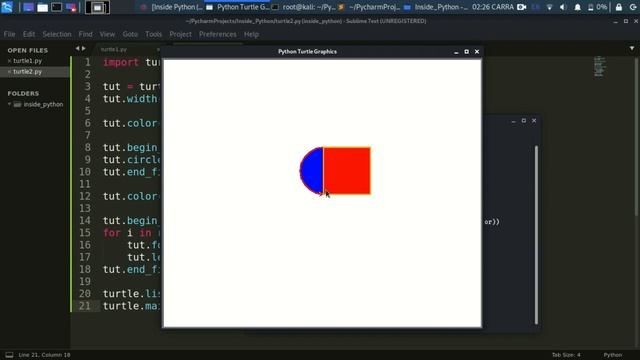Click the red square on turtle canvas

347,171
